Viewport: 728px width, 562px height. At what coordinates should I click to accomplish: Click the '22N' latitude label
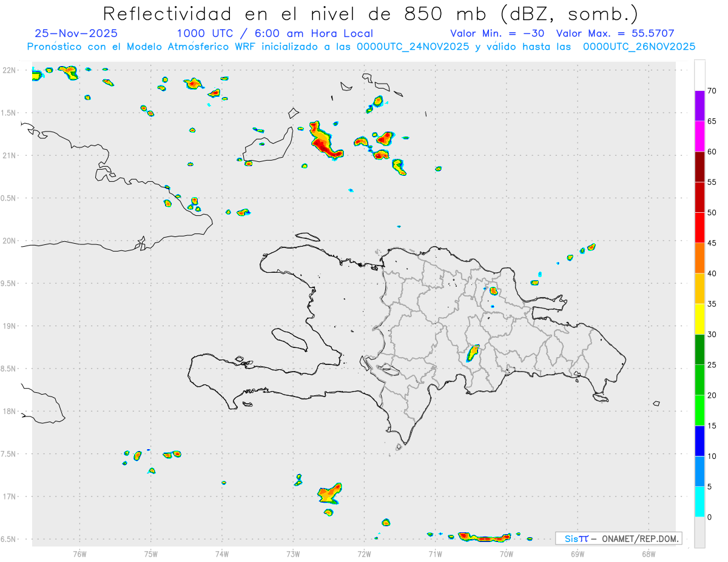point(8,70)
